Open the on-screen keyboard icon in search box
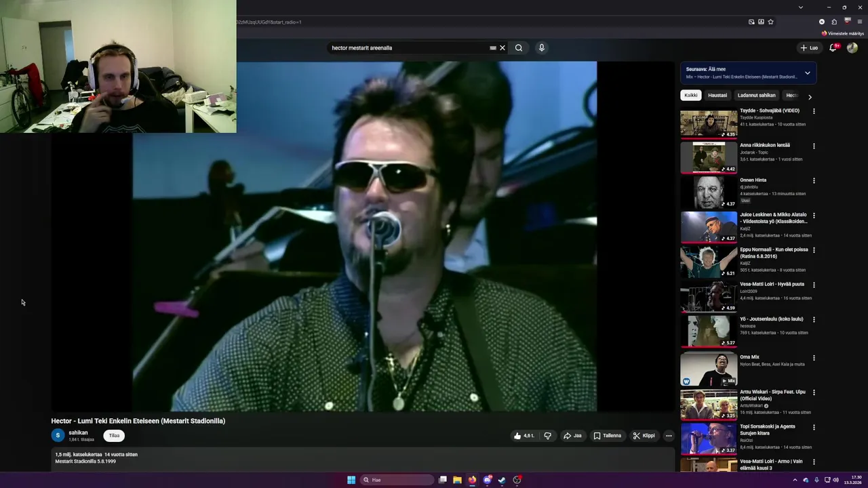868x488 pixels. [x=493, y=48]
